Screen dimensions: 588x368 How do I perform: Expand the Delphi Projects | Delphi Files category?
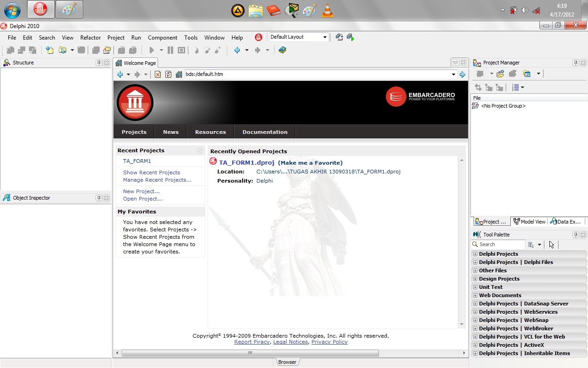(x=475, y=262)
